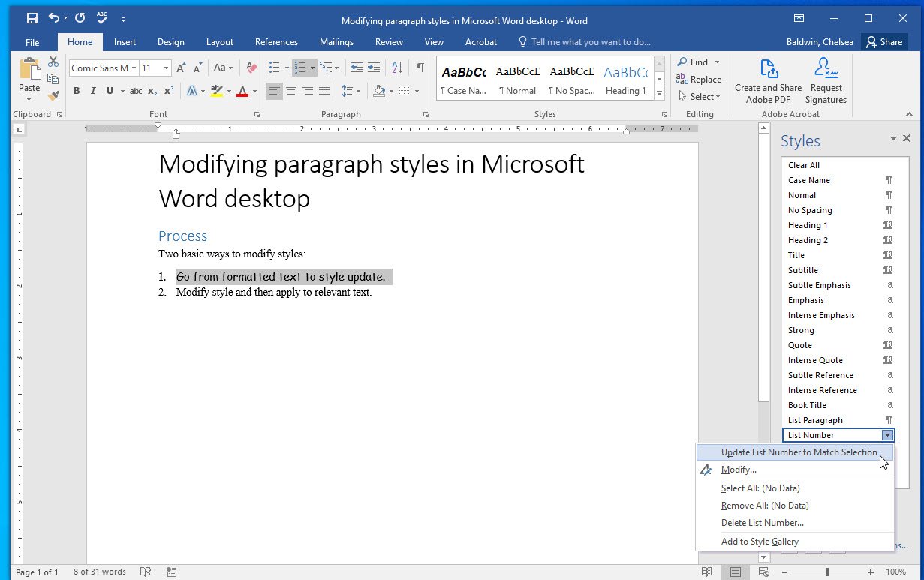Open line spacing dropdown
Screen dimensions: 924x580
pos(351,91)
